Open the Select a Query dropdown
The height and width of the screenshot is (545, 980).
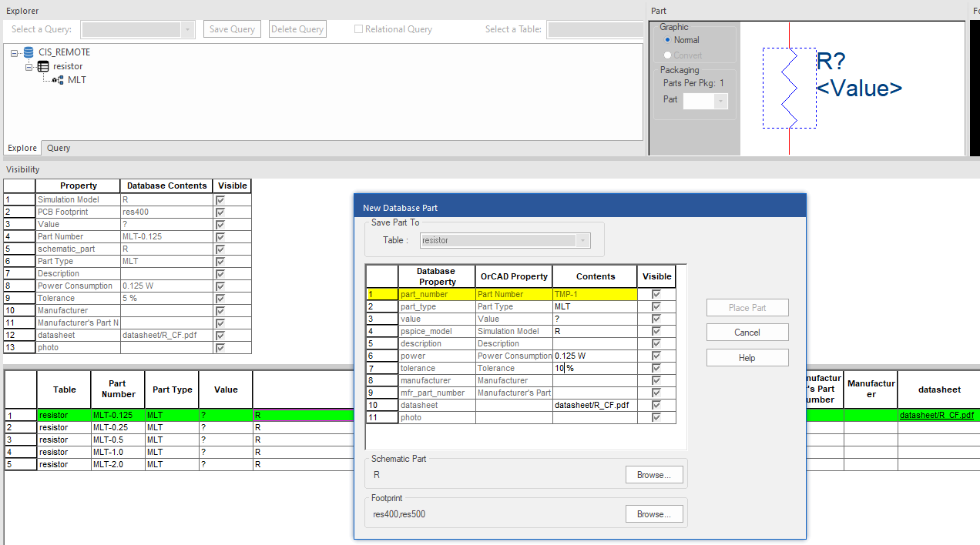188,29
